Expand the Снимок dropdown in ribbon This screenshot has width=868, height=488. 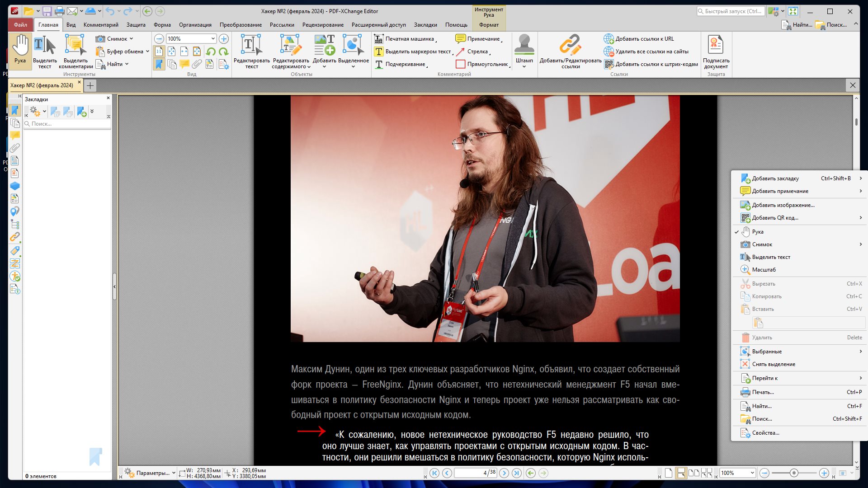(x=131, y=39)
